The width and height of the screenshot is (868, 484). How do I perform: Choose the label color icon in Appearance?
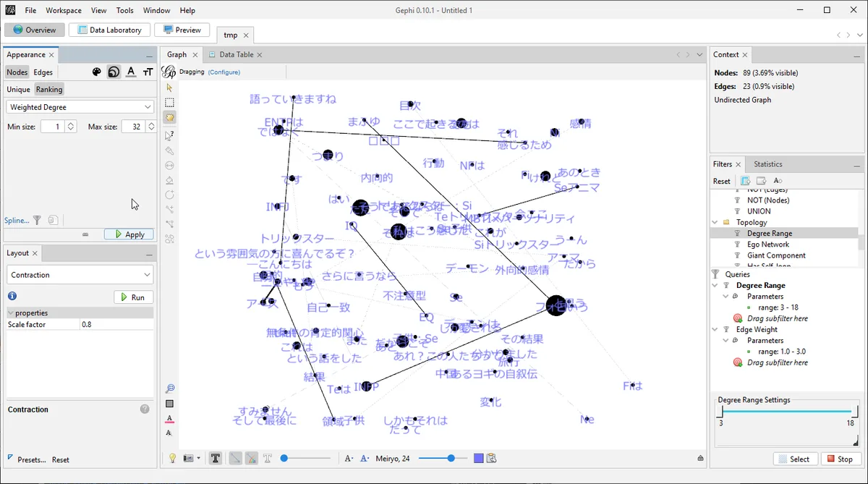click(x=131, y=72)
